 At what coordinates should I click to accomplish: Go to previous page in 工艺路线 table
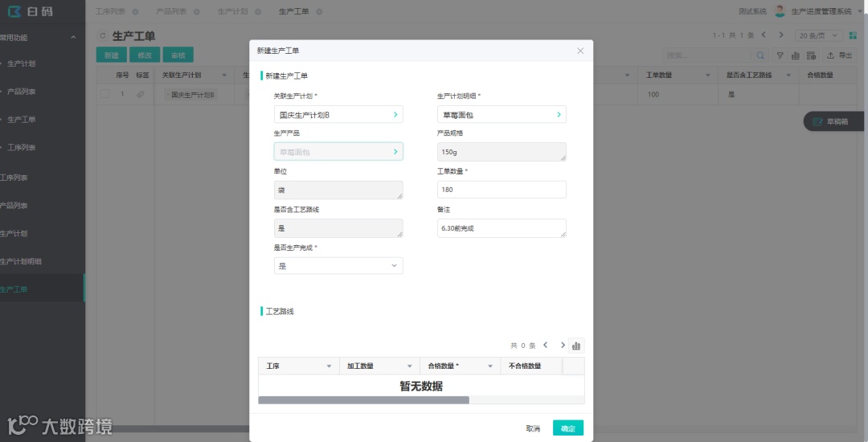click(545, 346)
